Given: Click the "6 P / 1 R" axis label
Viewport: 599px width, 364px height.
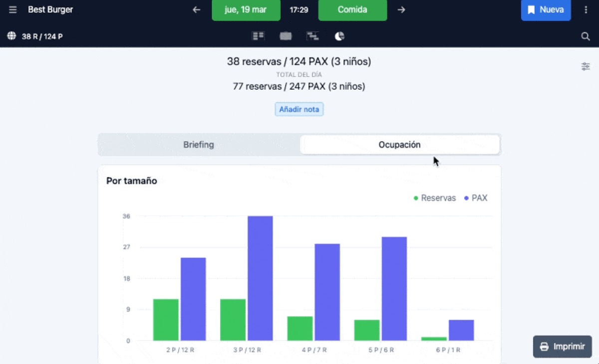Looking at the screenshot, I should [x=448, y=350].
